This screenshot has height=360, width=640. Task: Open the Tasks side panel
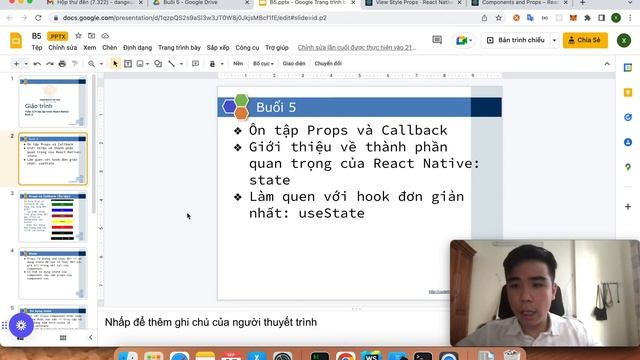click(628, 118)
